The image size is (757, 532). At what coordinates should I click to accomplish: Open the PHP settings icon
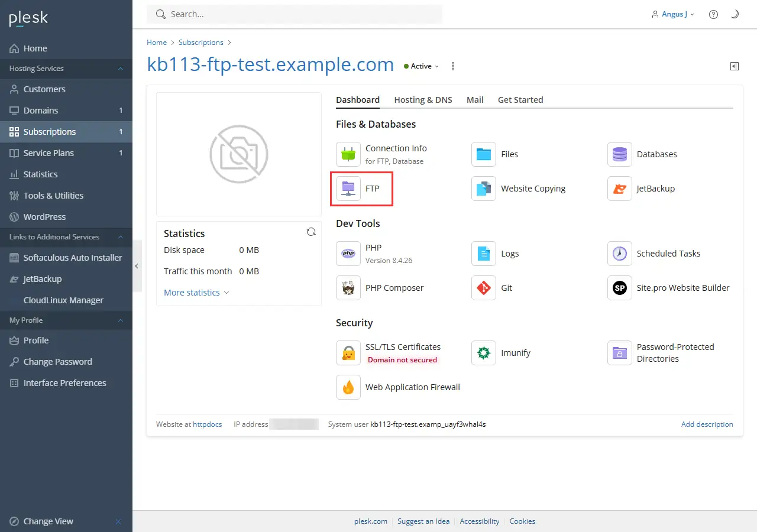click(x=348, y=254)
